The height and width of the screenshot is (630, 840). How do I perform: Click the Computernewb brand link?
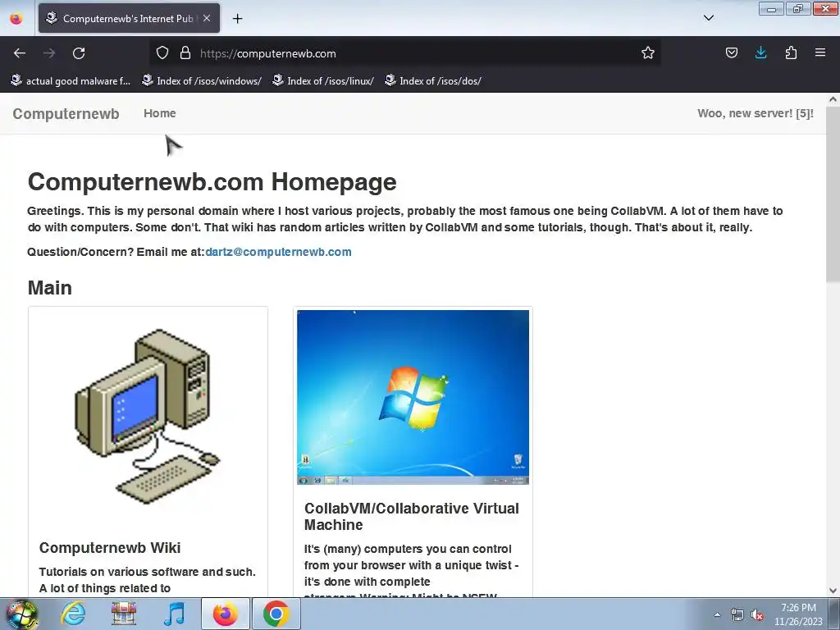(x=66, y=113)
